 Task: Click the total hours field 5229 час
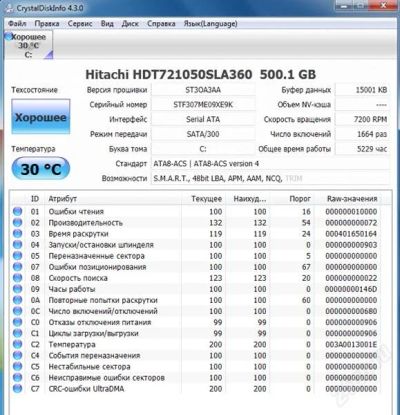362,149
